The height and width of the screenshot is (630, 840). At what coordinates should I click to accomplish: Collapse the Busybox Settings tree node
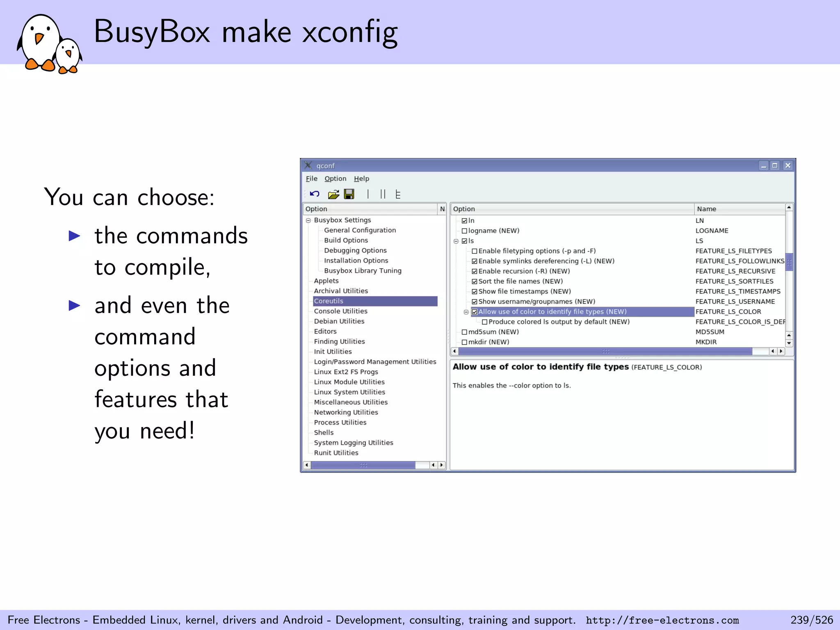coord(308,221)
